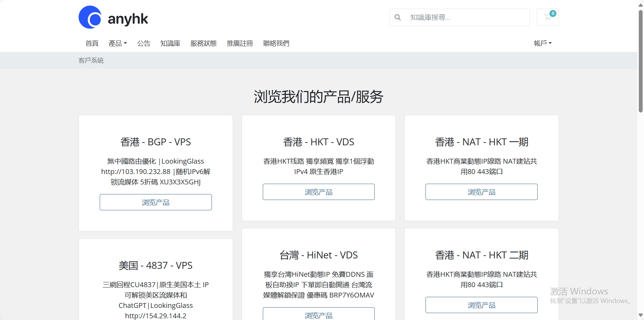Browse products for 香港 - BGP - VPS

pos(155,202)
